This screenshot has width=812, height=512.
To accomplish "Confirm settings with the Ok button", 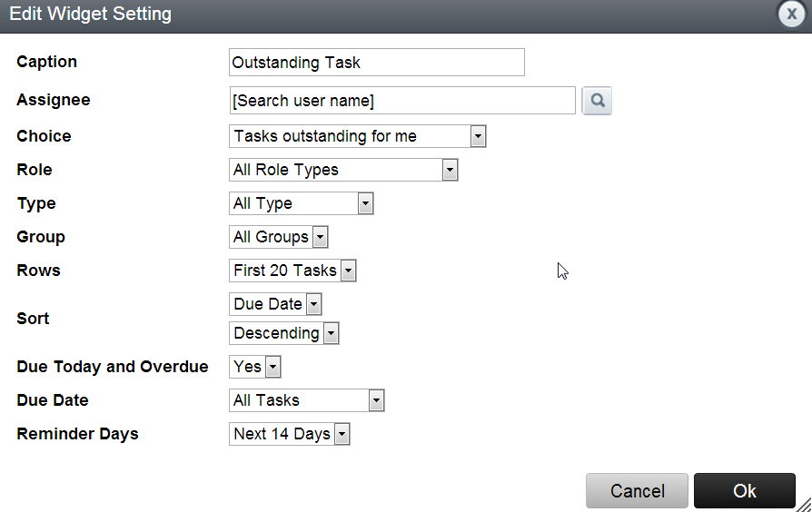I will pos(744,491).
